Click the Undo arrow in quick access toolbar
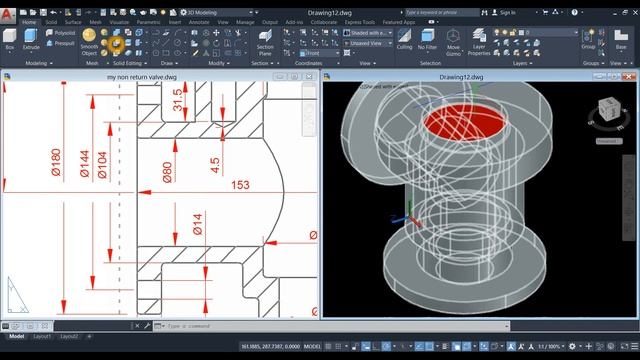Image resolution: width=640 pixels, height=360 pixels. [53, 13]
